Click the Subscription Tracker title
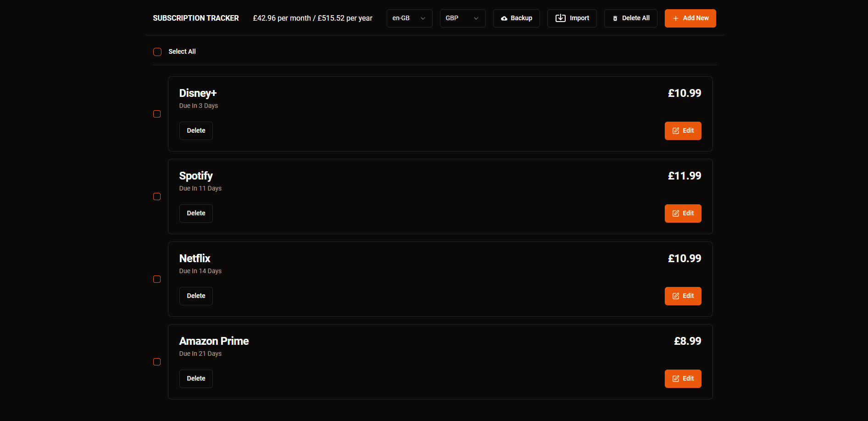Image resolution: width=868 pixels, height=421 pixels. coord(196,18)
